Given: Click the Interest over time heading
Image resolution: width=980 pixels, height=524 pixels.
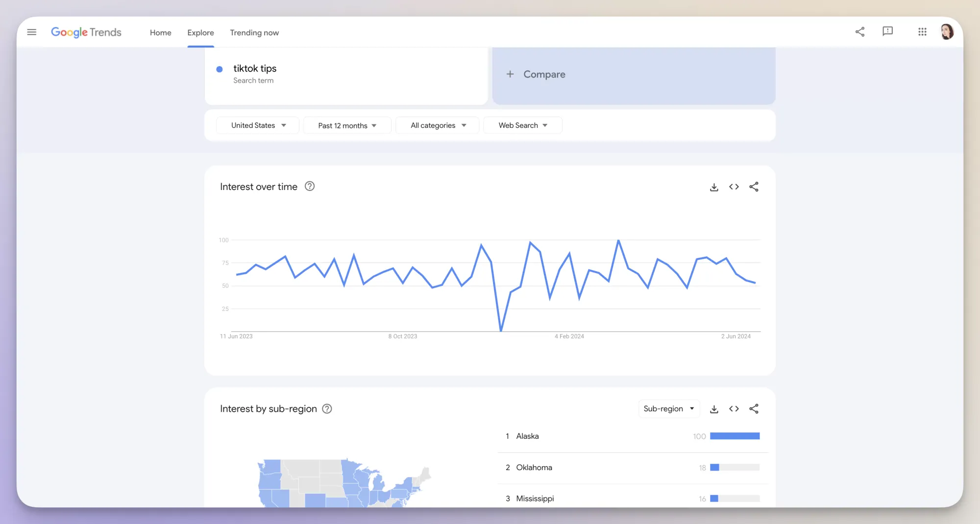Looking at the screenshot, I should [x=259, y=187].
